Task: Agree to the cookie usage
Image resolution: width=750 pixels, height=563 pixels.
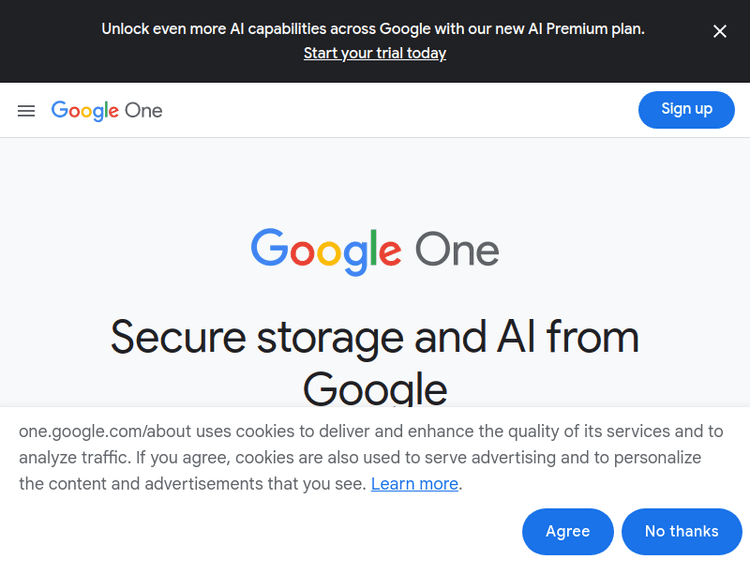Action: coord(567,531)
